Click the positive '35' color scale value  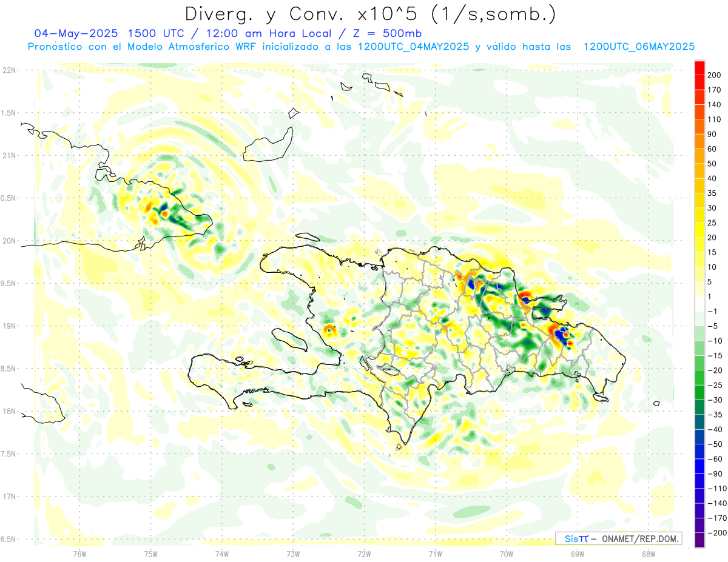point(712,193)
